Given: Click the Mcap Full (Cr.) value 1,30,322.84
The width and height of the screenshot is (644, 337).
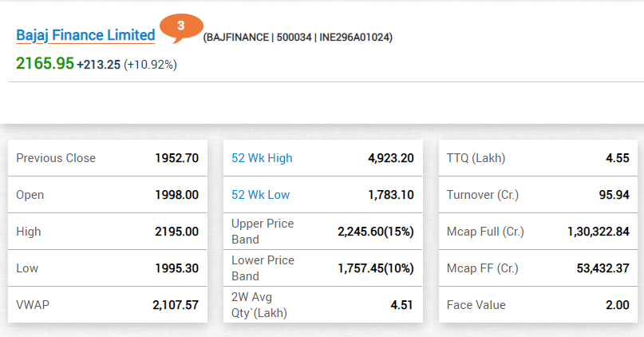Looking at the screenshot, I should (599, 232).
